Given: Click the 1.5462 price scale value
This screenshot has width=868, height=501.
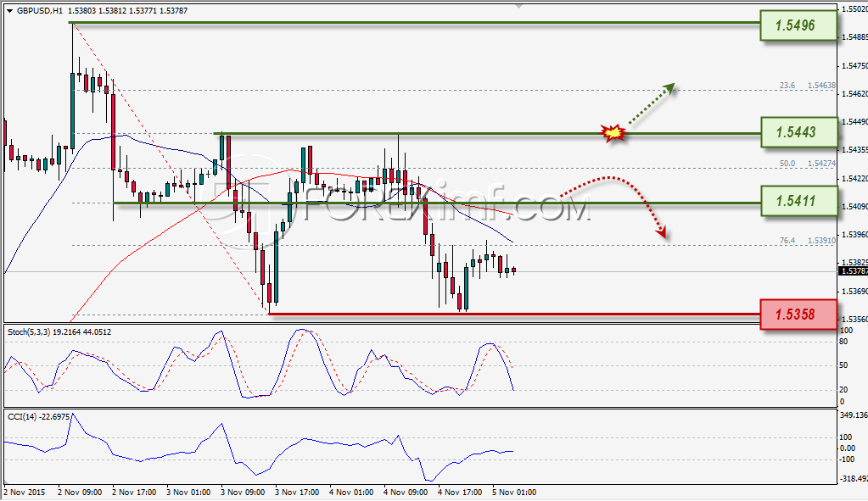Looking at the screenshot, I should click(854, 94).
